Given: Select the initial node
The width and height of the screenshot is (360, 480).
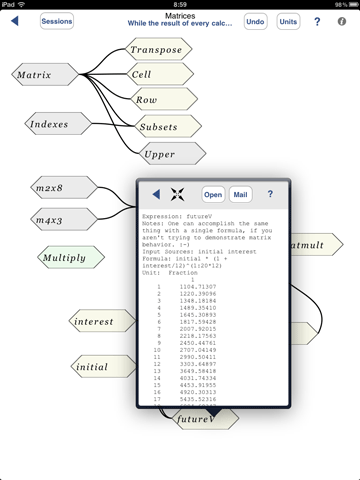Looking at the screenshot, I should (x=104, y=366).
